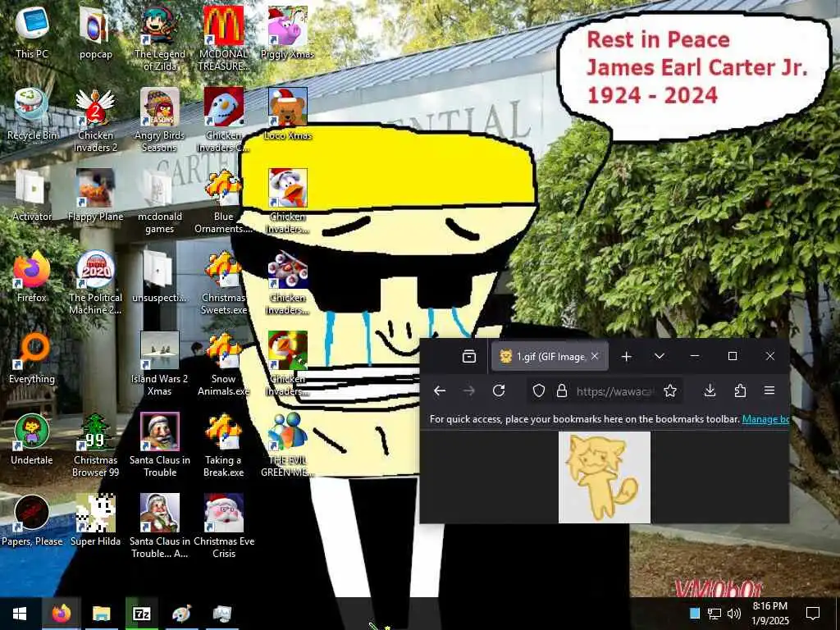Click the site padlock security icon
This screenshot has width=840, height=630.
coord(562,391)
